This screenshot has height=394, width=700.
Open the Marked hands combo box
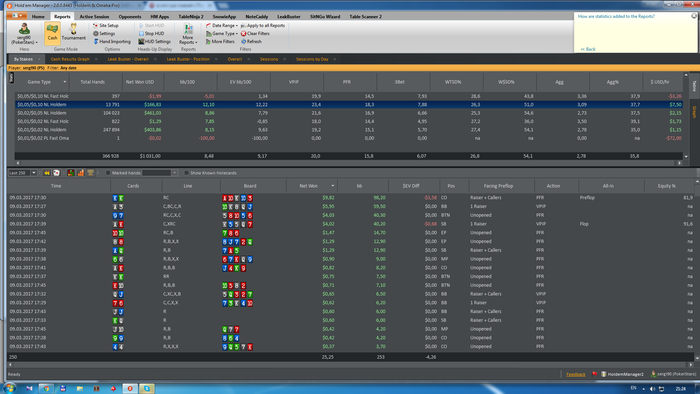(x=159, y=173)
